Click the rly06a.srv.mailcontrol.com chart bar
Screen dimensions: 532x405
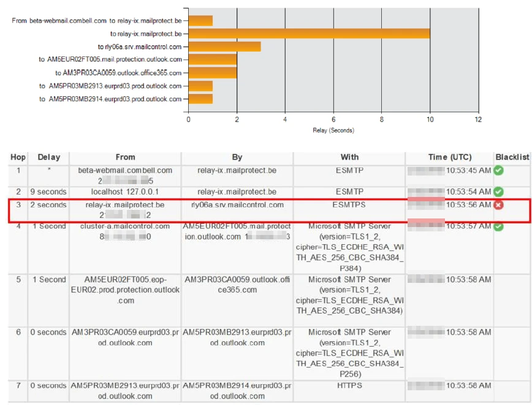(x=224, y=47)
